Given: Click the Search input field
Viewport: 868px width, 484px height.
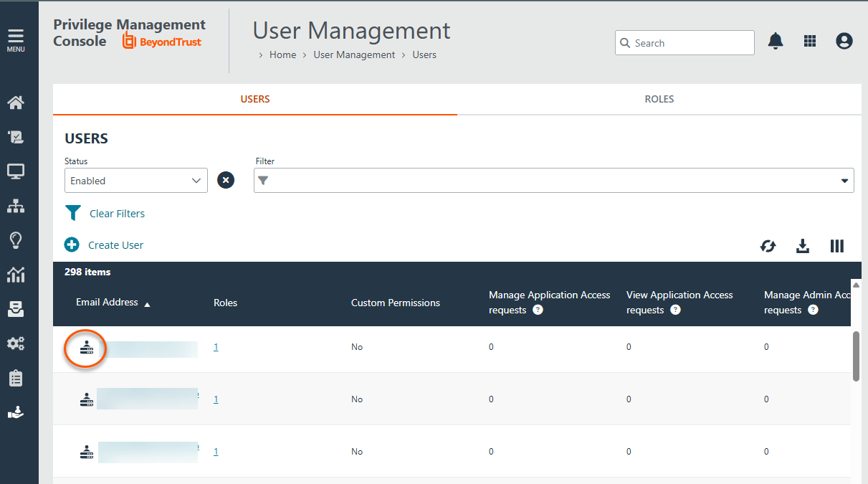Looking at the screenshot, I should [691, 43].
